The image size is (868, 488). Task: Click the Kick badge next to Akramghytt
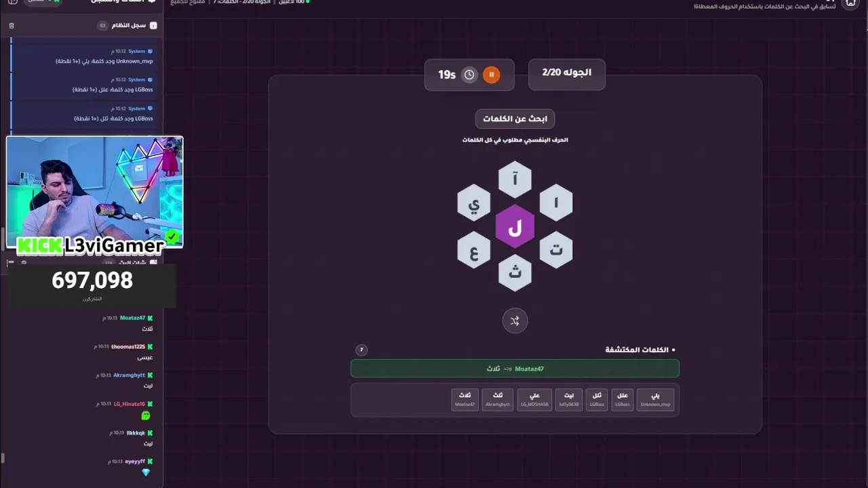[x=151, y=375]
